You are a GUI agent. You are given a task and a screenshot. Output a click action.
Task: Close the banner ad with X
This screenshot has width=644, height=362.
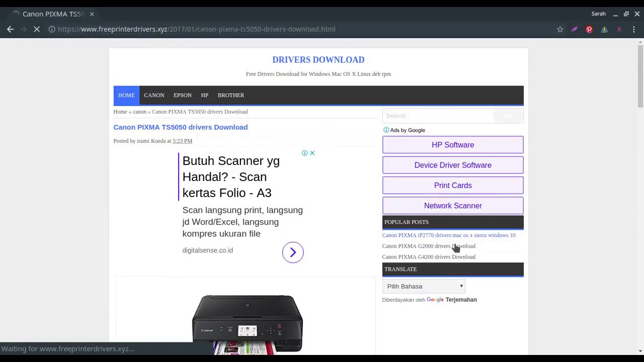(312, 153)
